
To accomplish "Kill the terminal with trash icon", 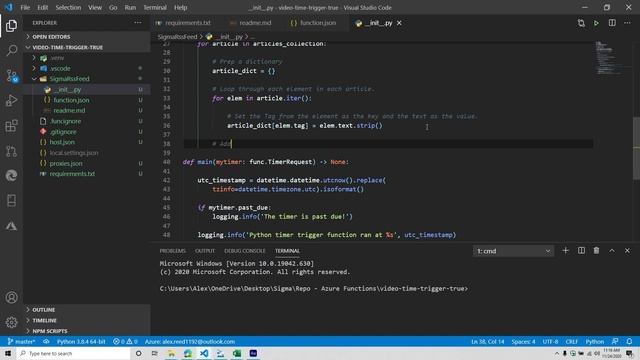I will coord(596,251).
